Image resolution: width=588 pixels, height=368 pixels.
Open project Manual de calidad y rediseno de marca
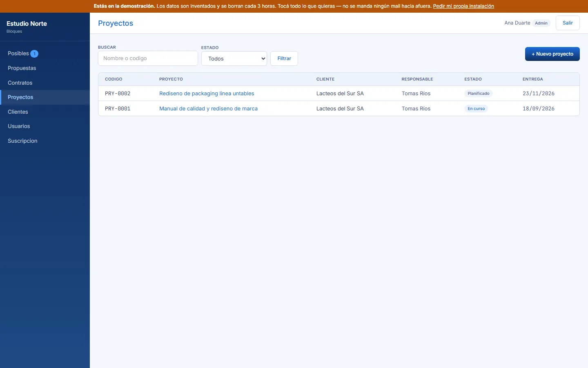coord(208,109)
